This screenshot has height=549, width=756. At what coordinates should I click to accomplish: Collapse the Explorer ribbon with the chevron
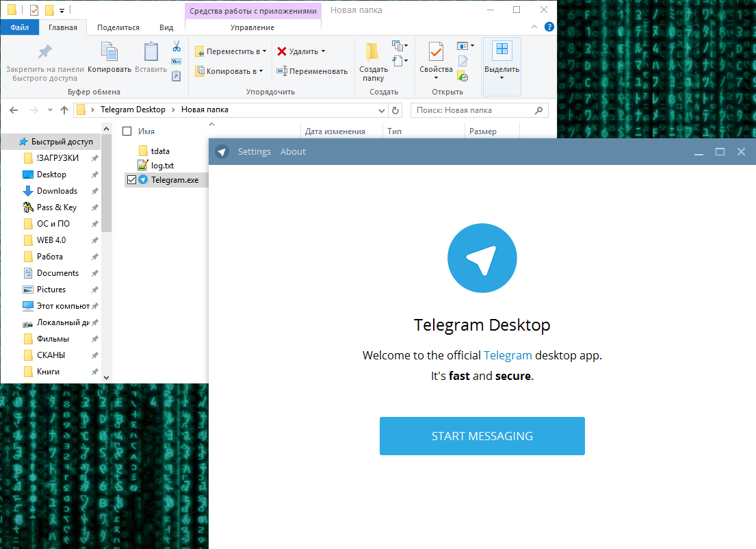point(534,27)
